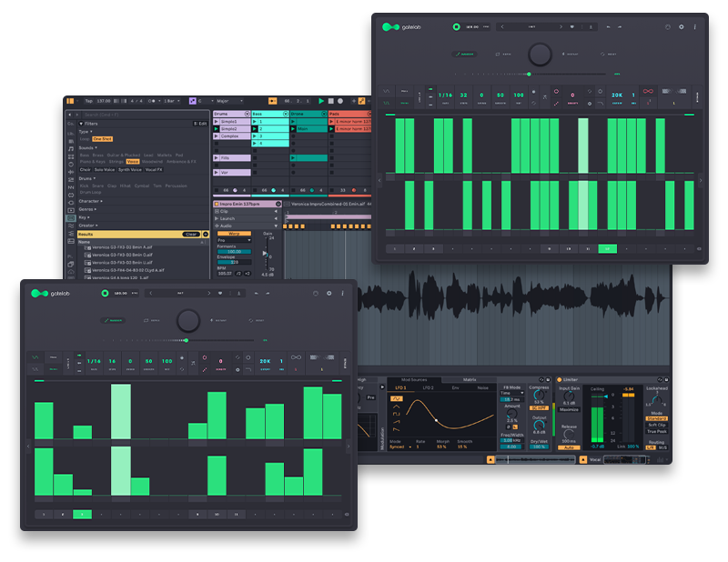
Task: Launch the Simple1 clip in Drums track
Action: 217,121
